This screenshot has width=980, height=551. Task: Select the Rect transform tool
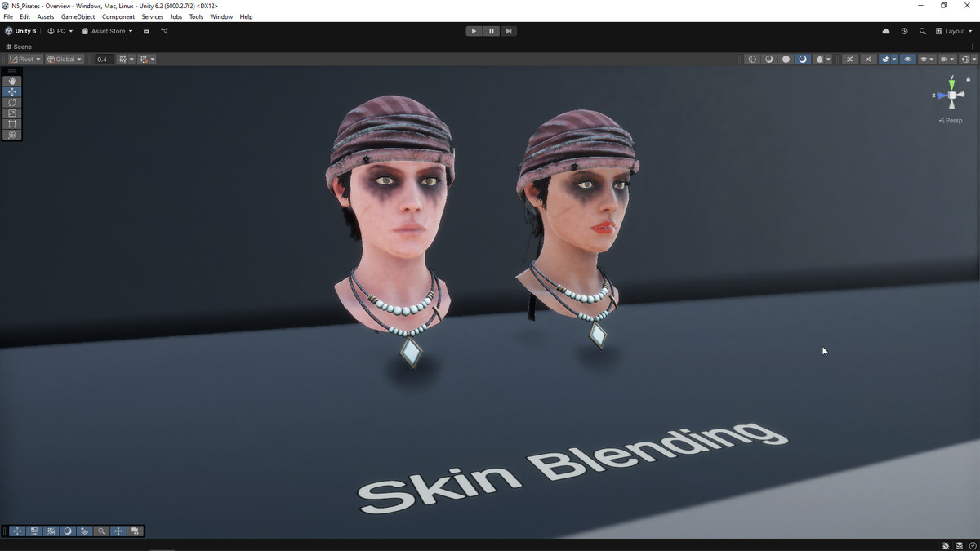click(12, 124)
